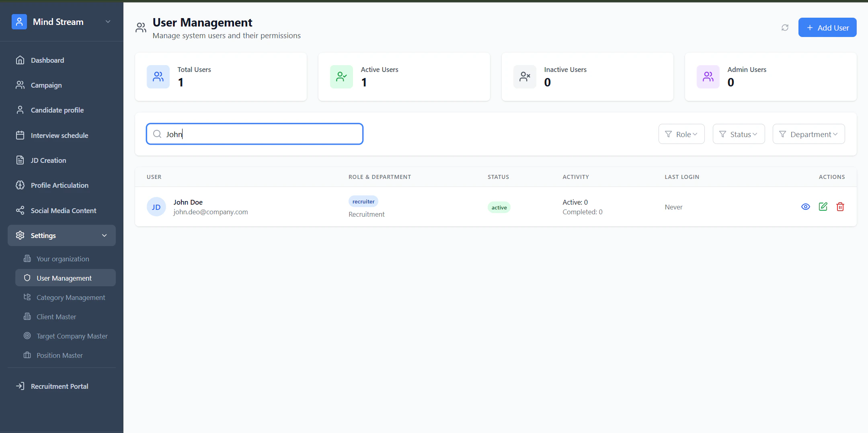Click the recruiter role badge
Viewport: 868px width, 433px height.
coord(363,201)
